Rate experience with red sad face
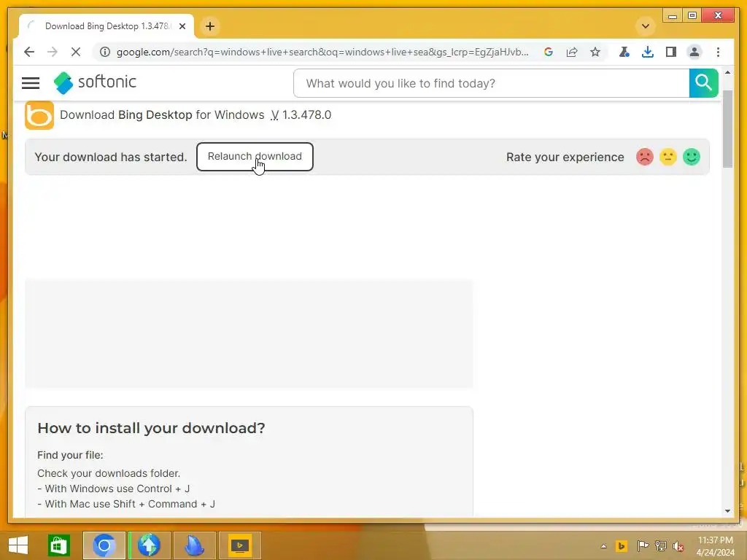The image size is (747, 560). 644,157
